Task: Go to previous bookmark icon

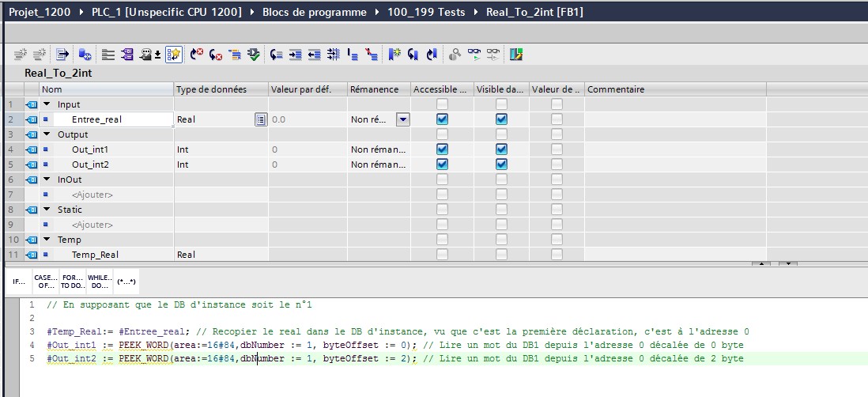Action: [413, 55]
